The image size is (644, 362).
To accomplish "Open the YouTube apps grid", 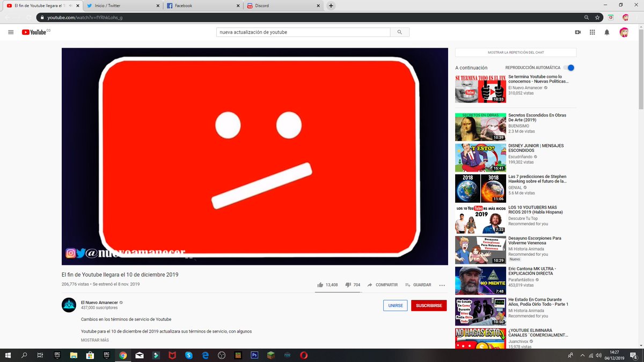I will point(592,32).
